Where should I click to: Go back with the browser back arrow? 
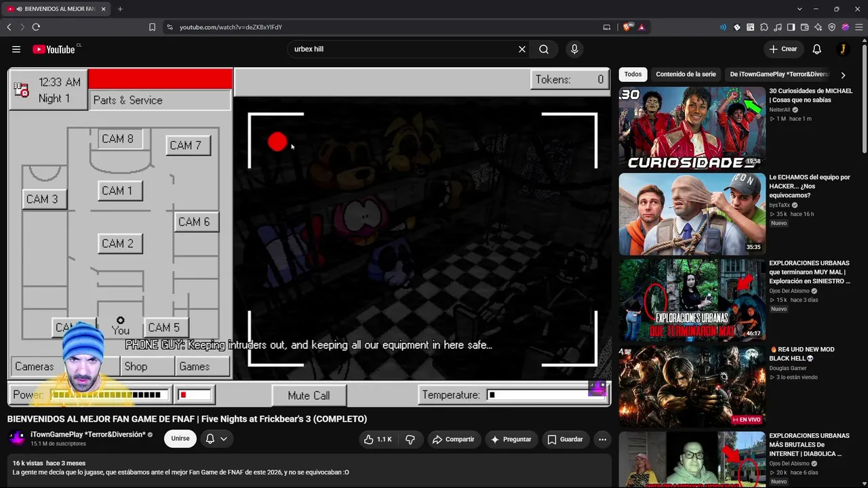pyautogui.click(x=9, y=27)
